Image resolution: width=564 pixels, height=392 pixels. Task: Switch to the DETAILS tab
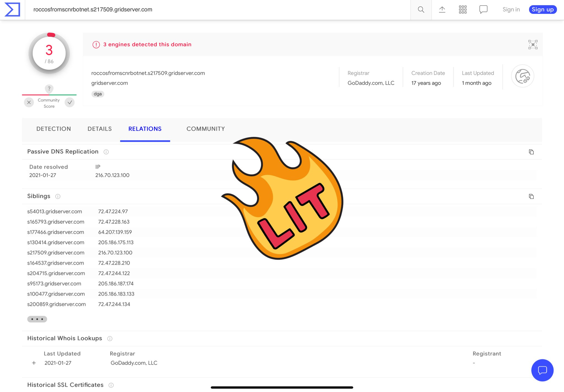(100, 129)
